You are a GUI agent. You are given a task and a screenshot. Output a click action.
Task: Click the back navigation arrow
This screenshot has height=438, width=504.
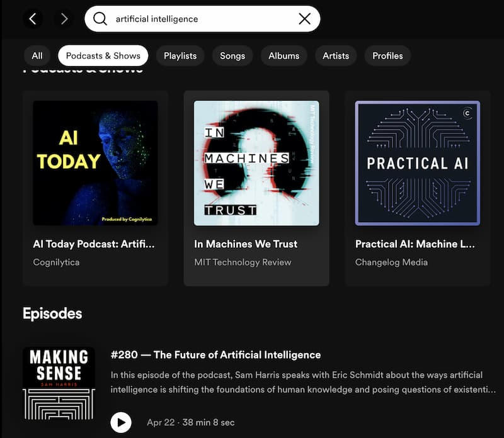pyautogui.click(x=33, y=18)
